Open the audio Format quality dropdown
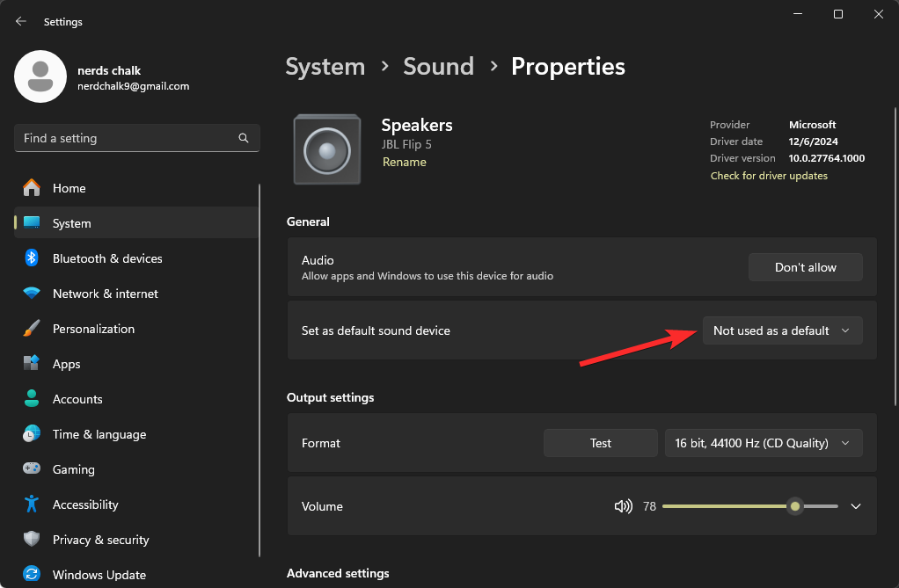 point(763,443)
